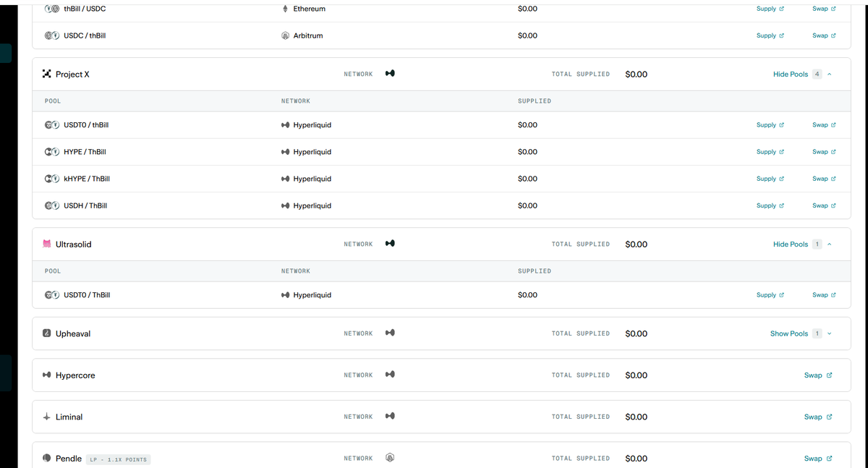Click the token pair icon for USDT0 / thBill in Project X
Screen dimensions: 868x468
tap(51, 125)
